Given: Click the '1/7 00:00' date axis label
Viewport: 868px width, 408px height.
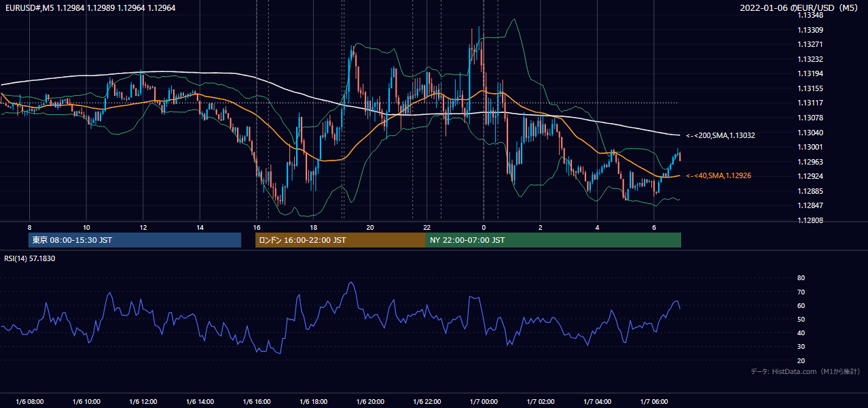Looking at the screenshot, I should pos(484,402).
